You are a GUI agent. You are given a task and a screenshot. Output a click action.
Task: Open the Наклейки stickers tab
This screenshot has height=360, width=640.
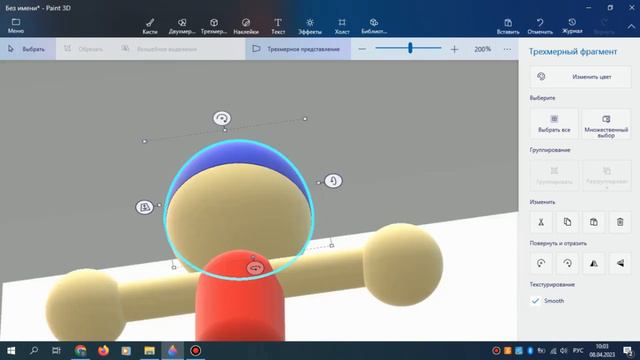point(246,26)
